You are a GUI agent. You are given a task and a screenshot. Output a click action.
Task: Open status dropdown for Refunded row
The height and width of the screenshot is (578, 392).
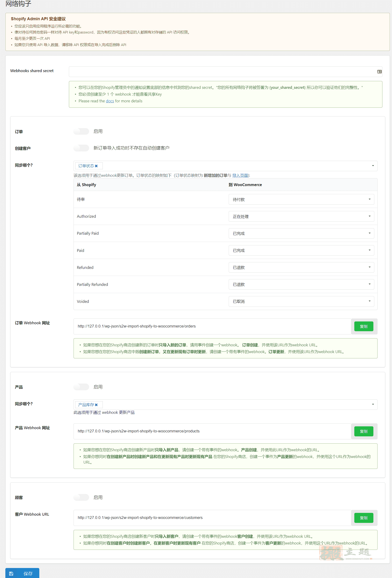pos(301,267)
